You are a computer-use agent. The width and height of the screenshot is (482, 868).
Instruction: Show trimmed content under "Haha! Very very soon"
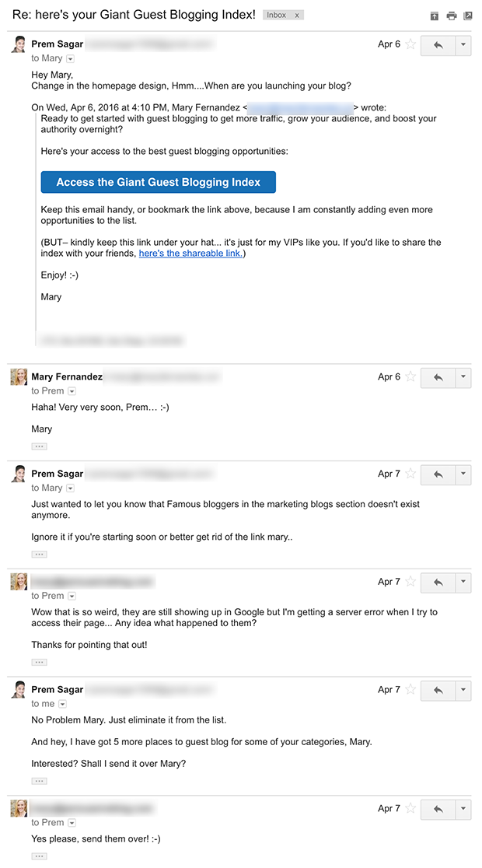[x=39, y=446]
